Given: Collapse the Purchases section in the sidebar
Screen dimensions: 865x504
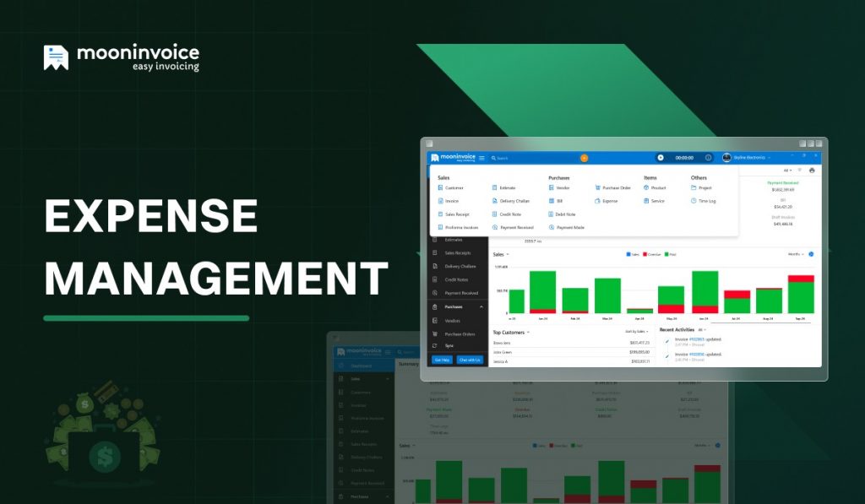Looking at the screenshot, I should [481, 307].
